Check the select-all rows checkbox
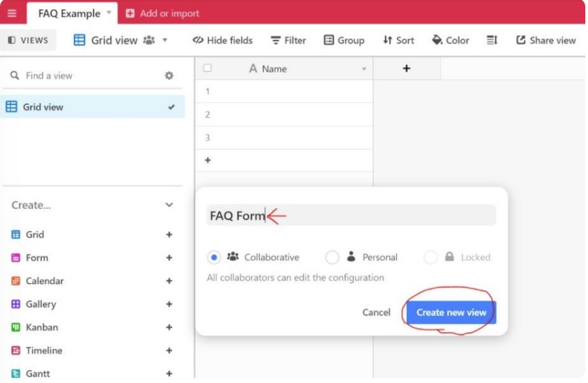 click(207, 68)
